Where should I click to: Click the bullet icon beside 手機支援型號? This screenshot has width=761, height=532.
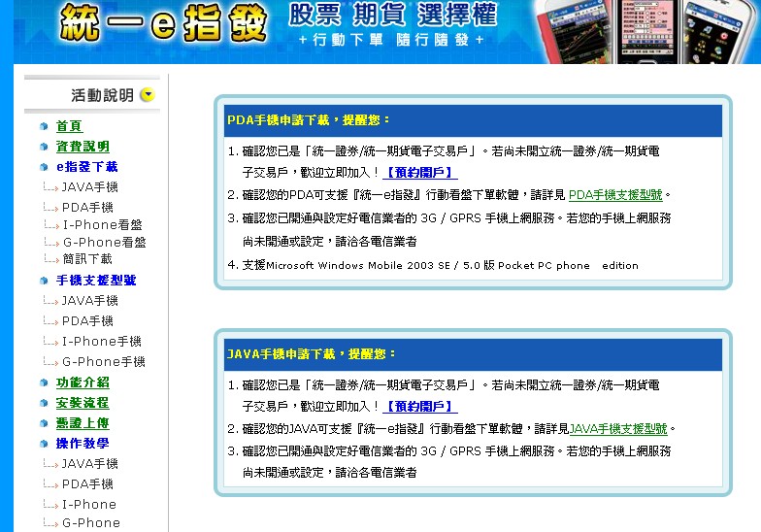pyautogui.click(x=44, y=281)
